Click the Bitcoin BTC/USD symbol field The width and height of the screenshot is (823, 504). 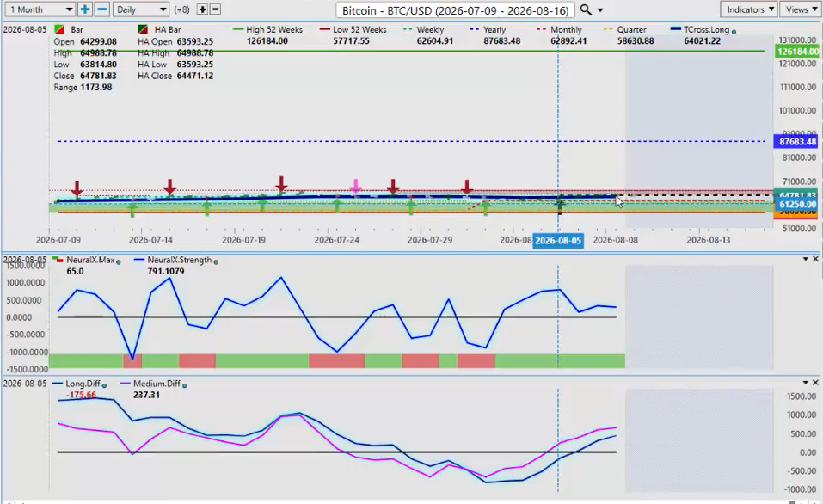pyautogui.click(x=455, y=10)
